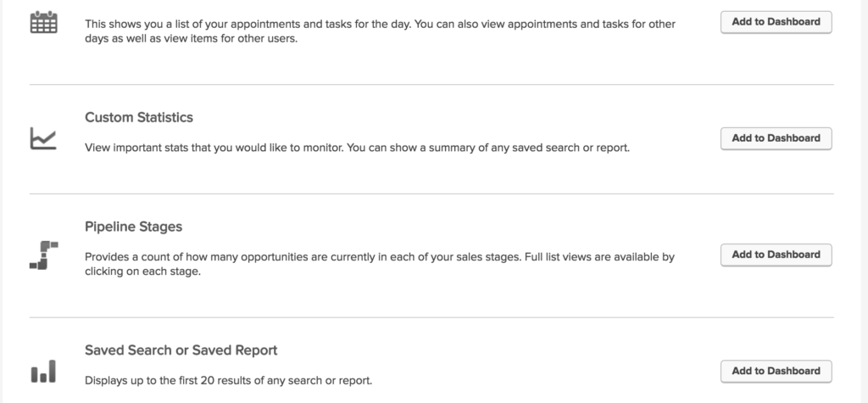Click the calendar grid icon
Image resolution: width=868 pixels, height=403 pixels.
pos(43,22)
